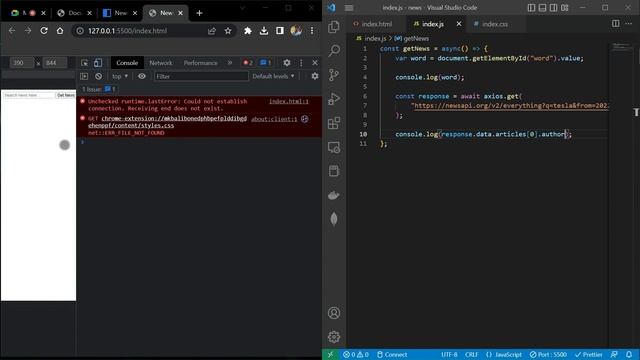
Task: Toggle primary sidebar layout icon
Action: [531, 8]
